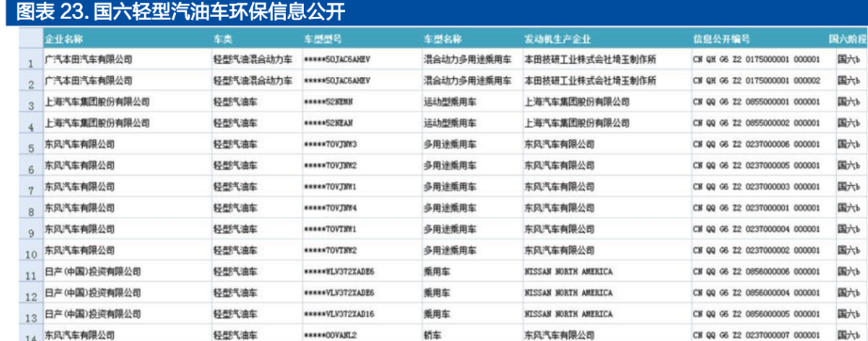Image resolution: width=868 pixels, height=341 pixels.
Task: Click model *****70VTNW1
Action: 330,229
